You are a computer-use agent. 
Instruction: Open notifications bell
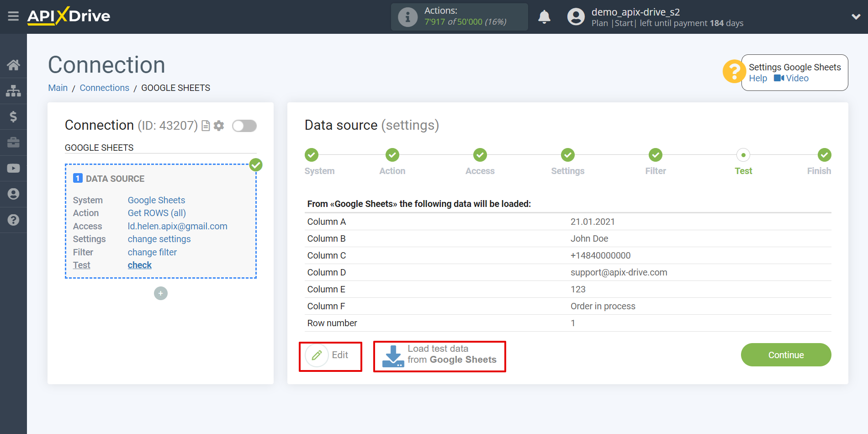[x=544, y=17]
